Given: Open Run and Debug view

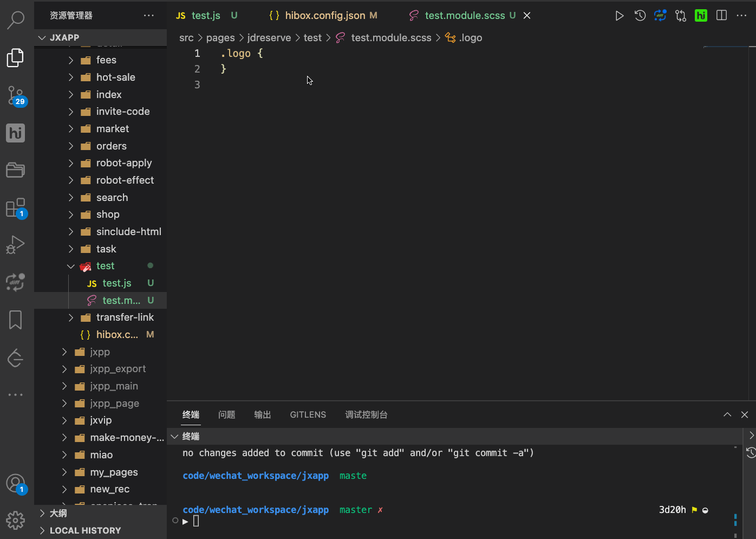Looking at the screenshot, I should [x=16, y=245].
